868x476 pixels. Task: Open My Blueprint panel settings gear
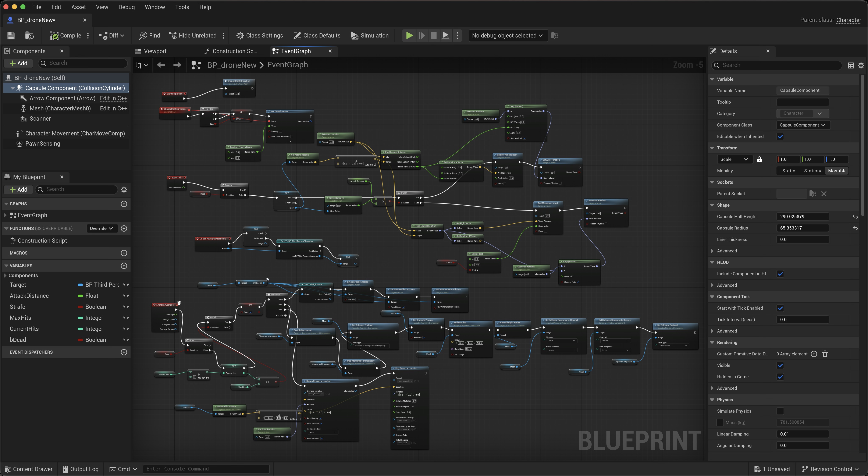(124, 190)
